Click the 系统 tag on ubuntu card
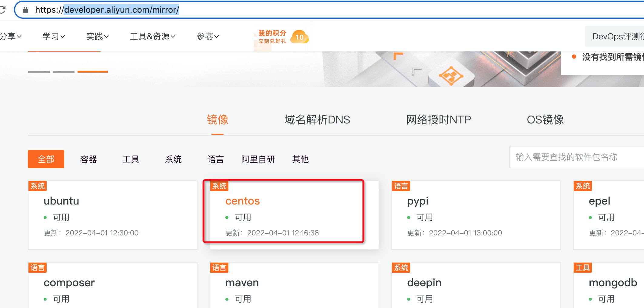 pos(38,186)
